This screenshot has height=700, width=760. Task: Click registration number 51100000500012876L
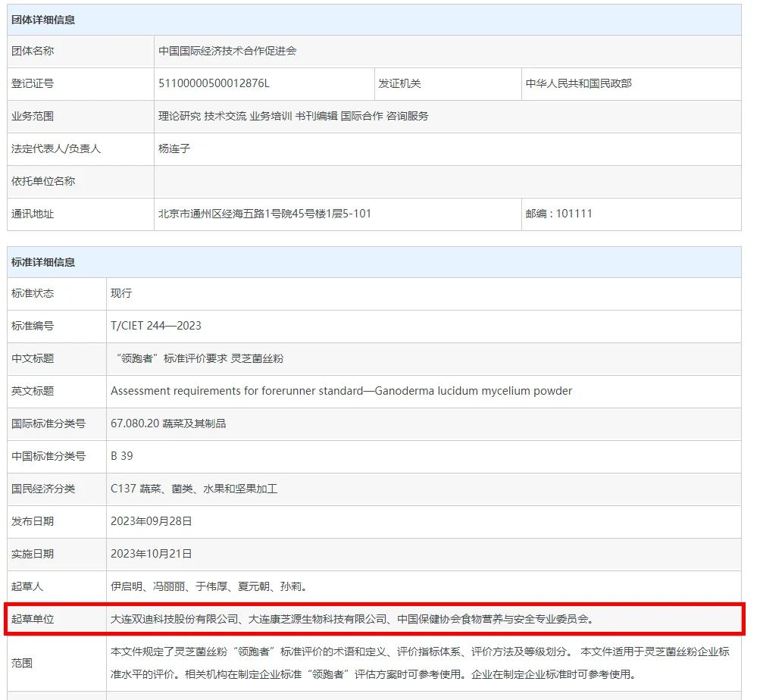[x=214, y=83]
